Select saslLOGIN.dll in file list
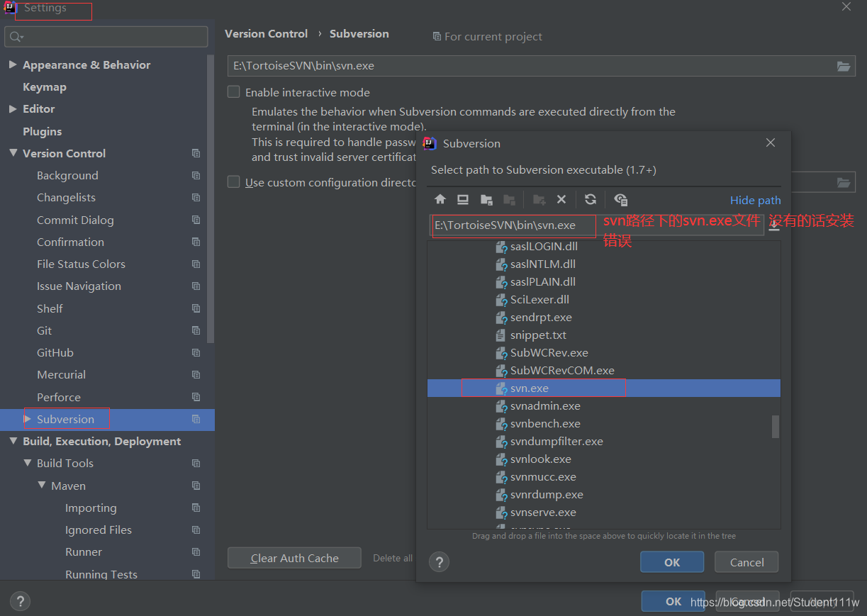Screen dimensions: 867x616 tap(544, 246)
